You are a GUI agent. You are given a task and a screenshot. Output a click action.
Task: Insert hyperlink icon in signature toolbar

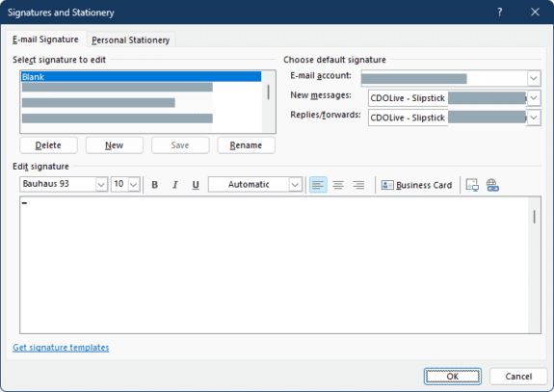pyautogui.click(x=492, y=185)
